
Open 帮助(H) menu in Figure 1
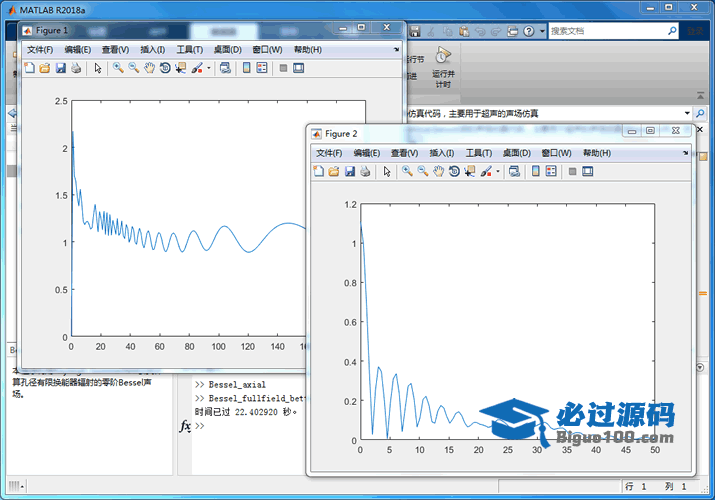coord(307,50)
